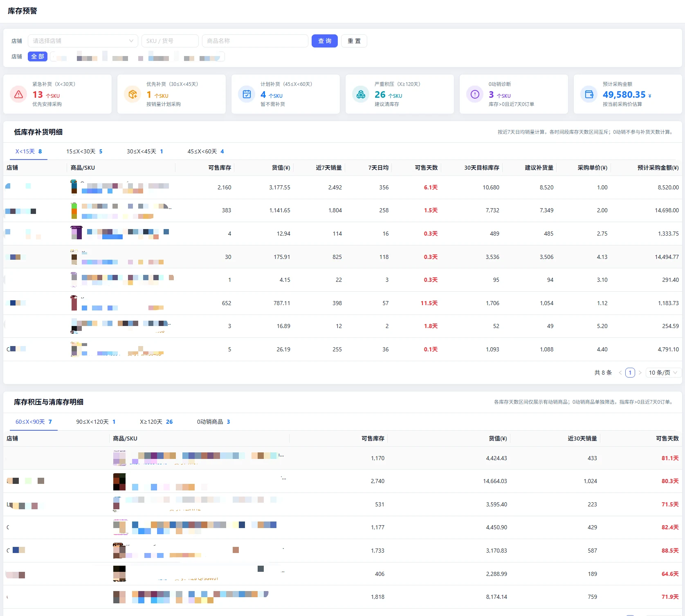
Task: Click the 11.5天 sellable days value
Action: tap(429, 303)
